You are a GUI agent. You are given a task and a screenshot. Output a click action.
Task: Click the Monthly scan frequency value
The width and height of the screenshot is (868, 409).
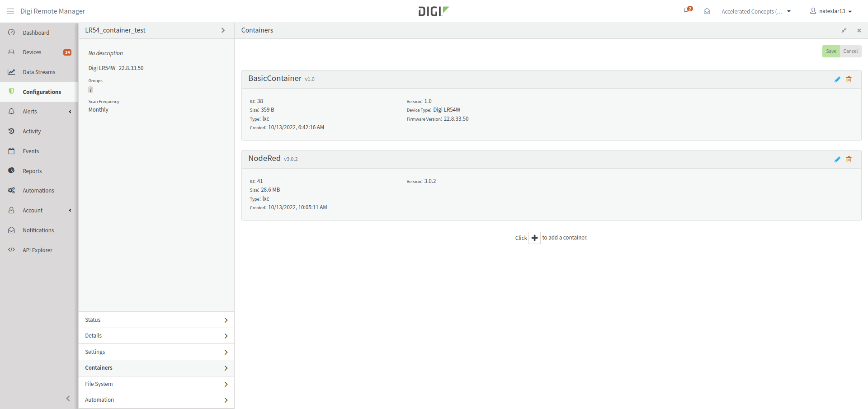(x=98, y=110)
